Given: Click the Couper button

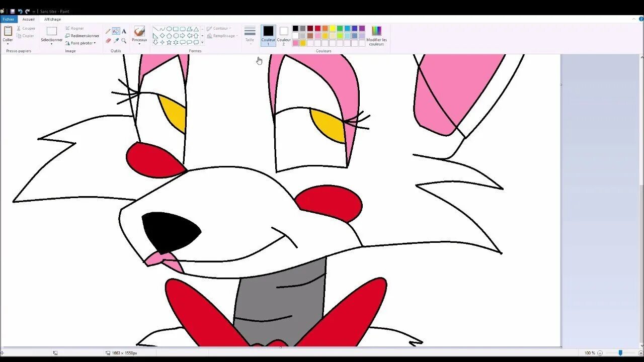Looking at the screenshot, I should pyautogui.click(x=26, y=28).
